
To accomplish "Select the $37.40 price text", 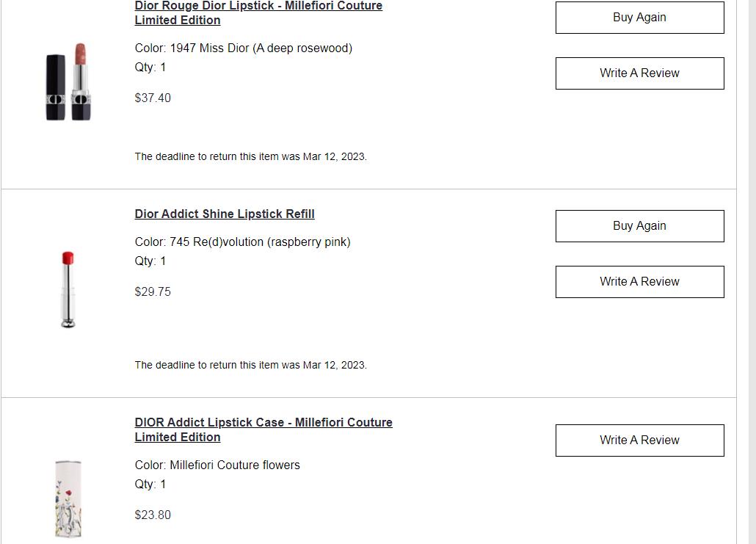I will click(153, 98).
